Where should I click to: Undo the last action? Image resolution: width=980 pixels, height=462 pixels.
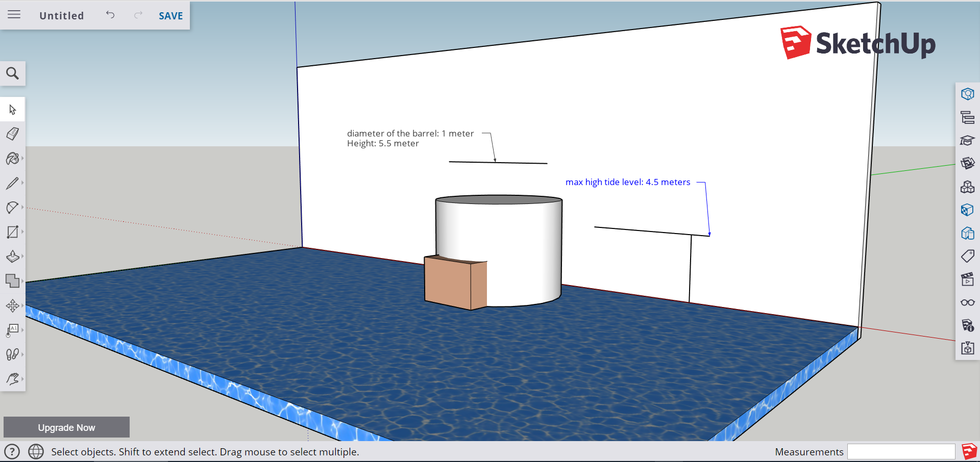[x=110, y=15]
